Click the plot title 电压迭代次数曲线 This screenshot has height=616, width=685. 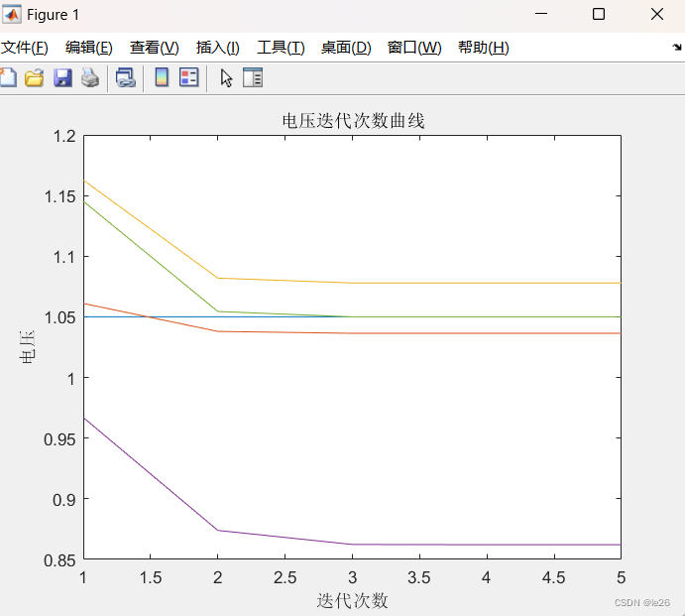(353, 121)
